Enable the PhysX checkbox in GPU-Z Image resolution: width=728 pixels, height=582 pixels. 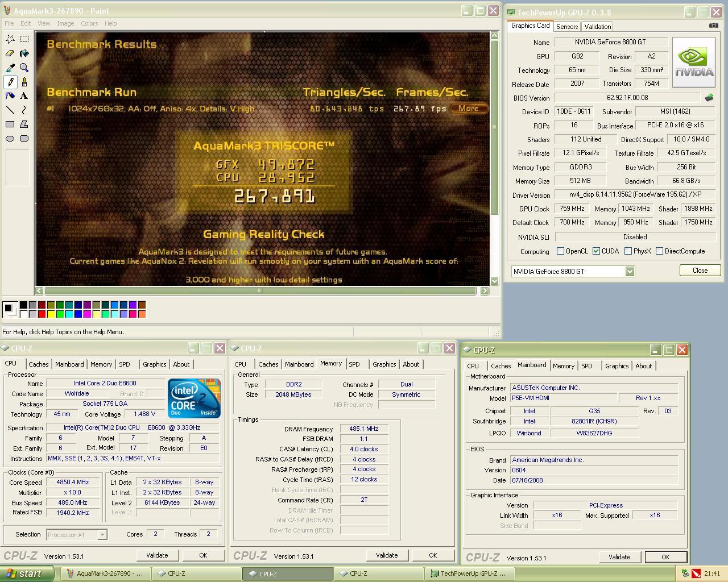628,251
